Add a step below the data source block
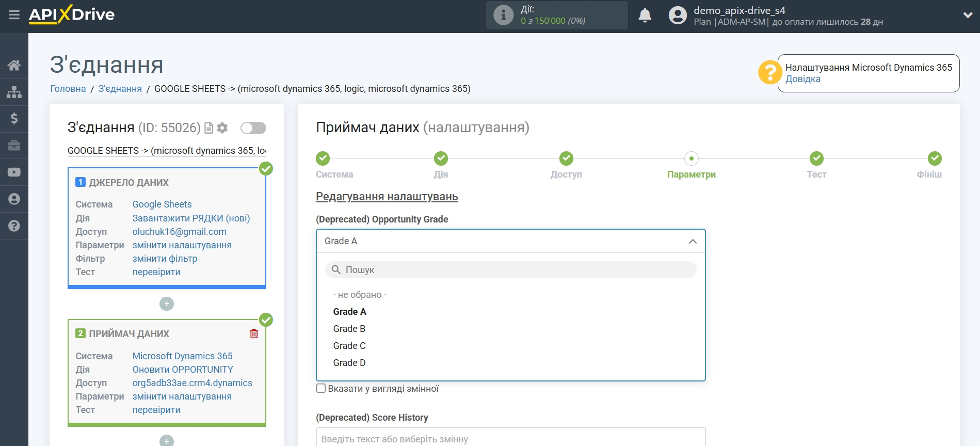 click(x=167, y=304)
